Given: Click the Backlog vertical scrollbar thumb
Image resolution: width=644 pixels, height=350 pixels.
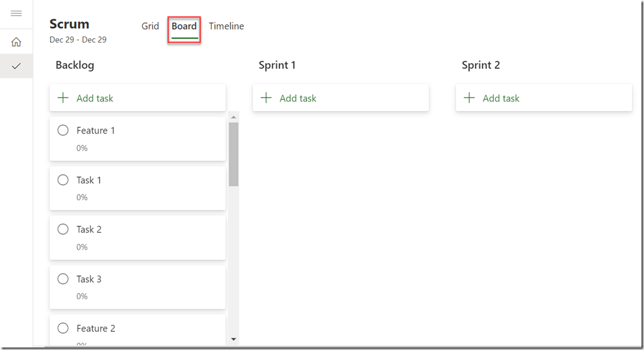Looking at the screenshot, I should (x=234, y=154).
